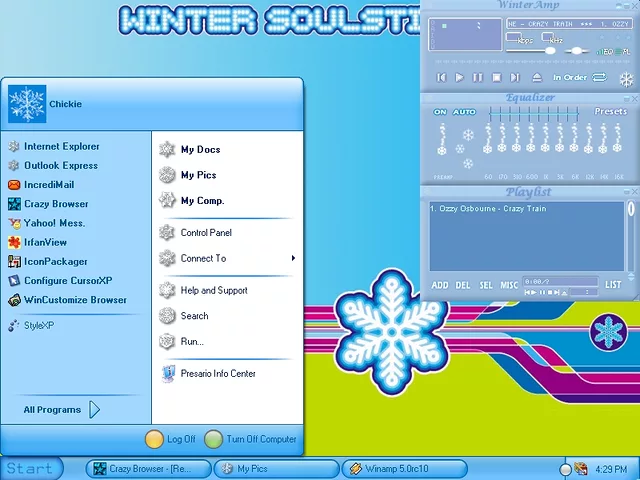Stop playback in the WinterAmp main window

point(496,78)
